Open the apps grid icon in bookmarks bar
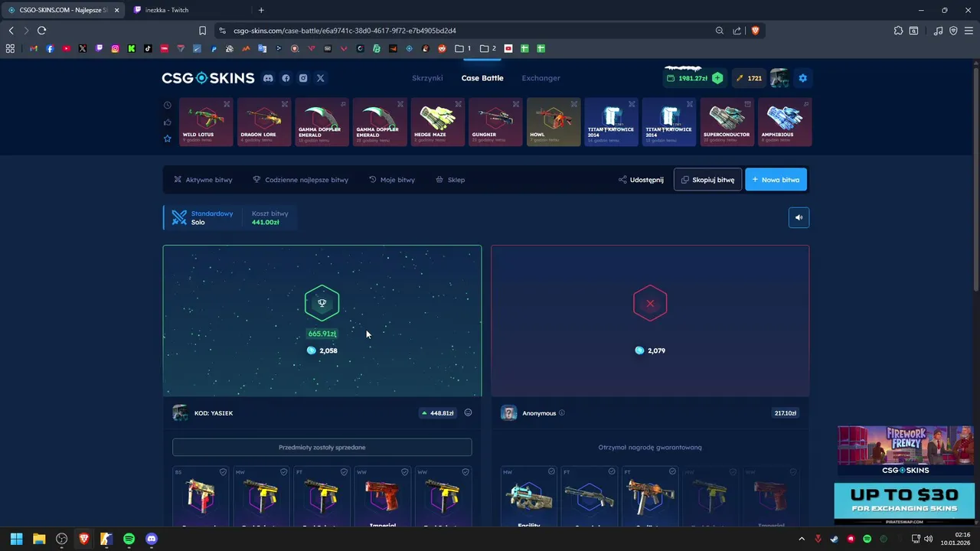Viewport: 980px width, 551px height. tap(10, 48)
